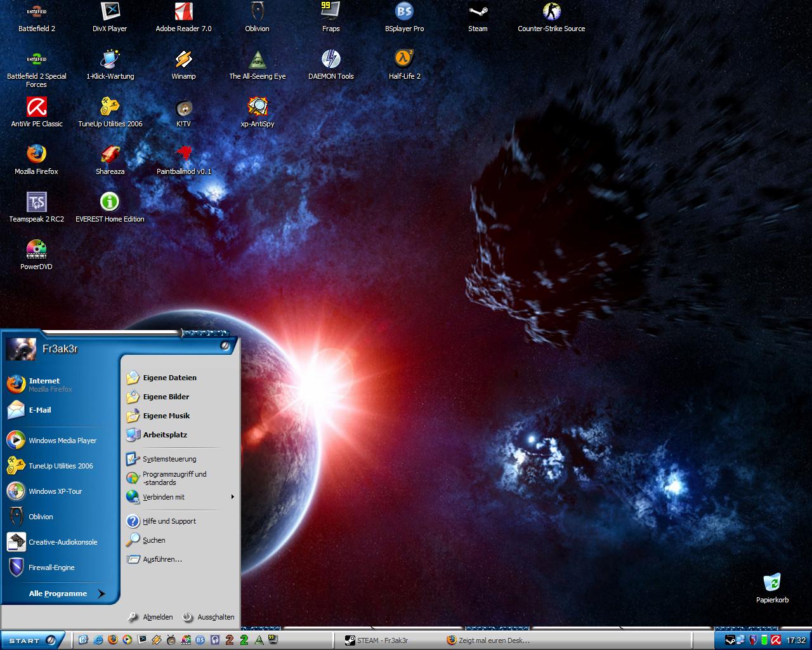Open the 1-Klick-Wartung desktop shortcut
Screen dimensions: 812x650
(x=110, y=65)
